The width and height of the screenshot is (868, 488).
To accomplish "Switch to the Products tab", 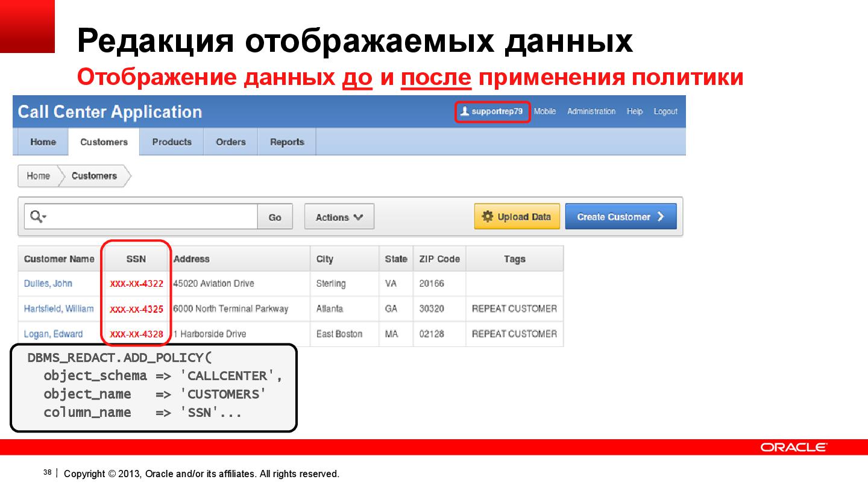I will [x=171, y=142].
